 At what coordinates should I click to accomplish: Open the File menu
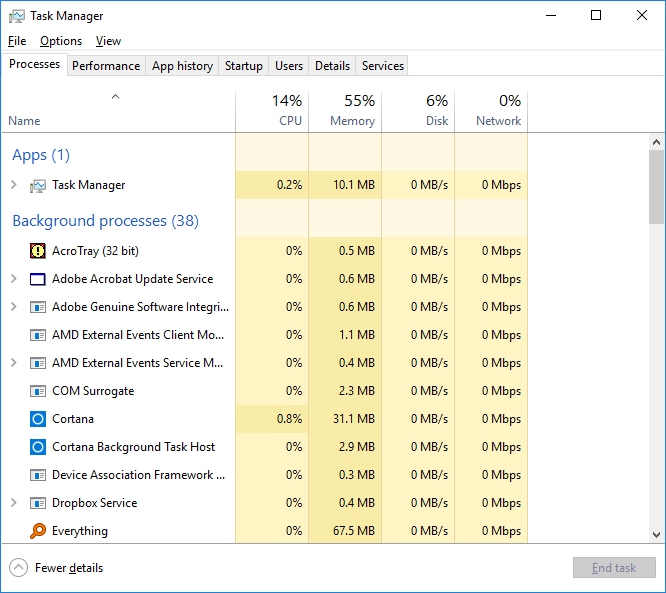point(17,41)
